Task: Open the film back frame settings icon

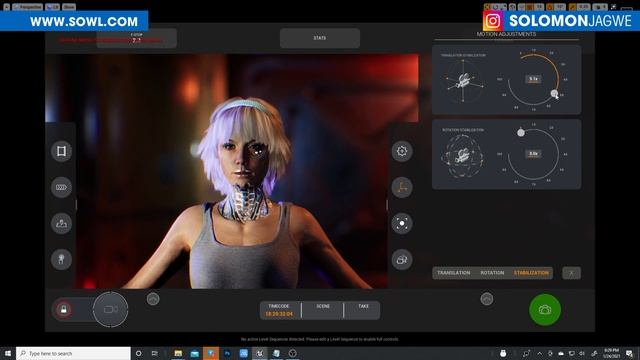Action: [x=61, y=151]
